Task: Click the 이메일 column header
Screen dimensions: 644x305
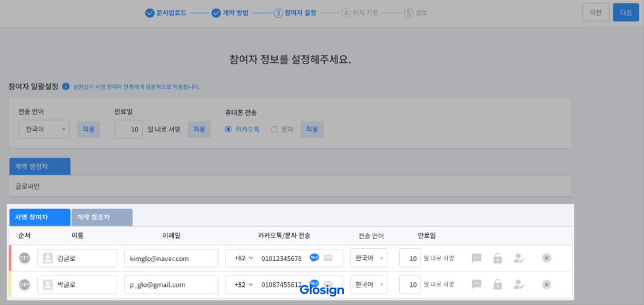Action: click(x=171, y=236)
